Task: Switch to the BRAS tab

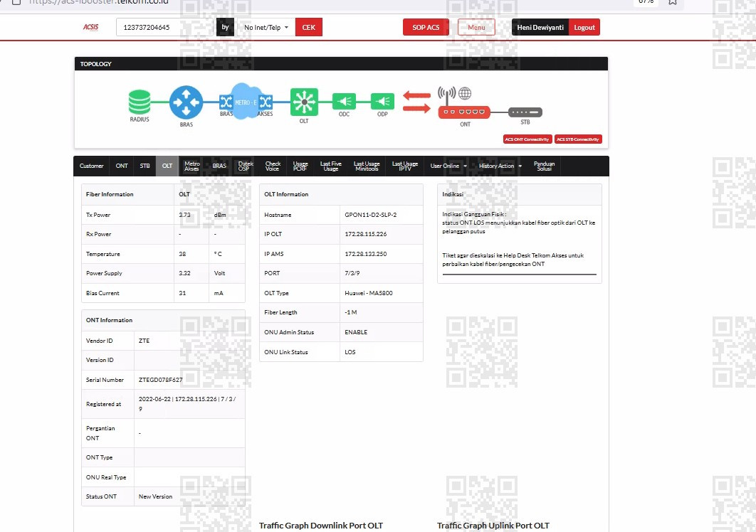Action: 219,166
